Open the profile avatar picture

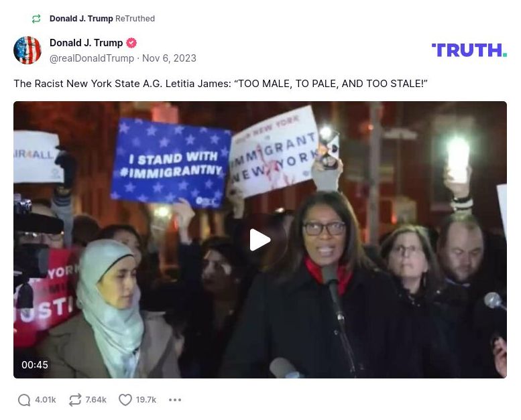point(27,50)
